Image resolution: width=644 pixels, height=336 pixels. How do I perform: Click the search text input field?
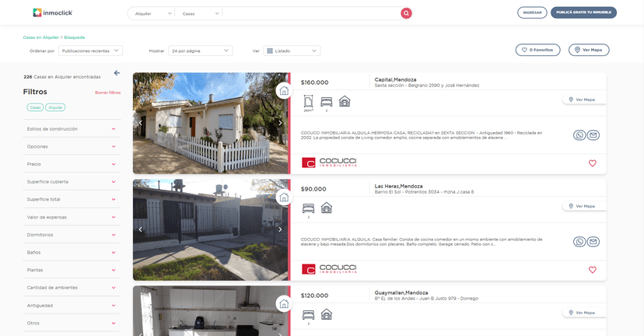coord(311,13)
